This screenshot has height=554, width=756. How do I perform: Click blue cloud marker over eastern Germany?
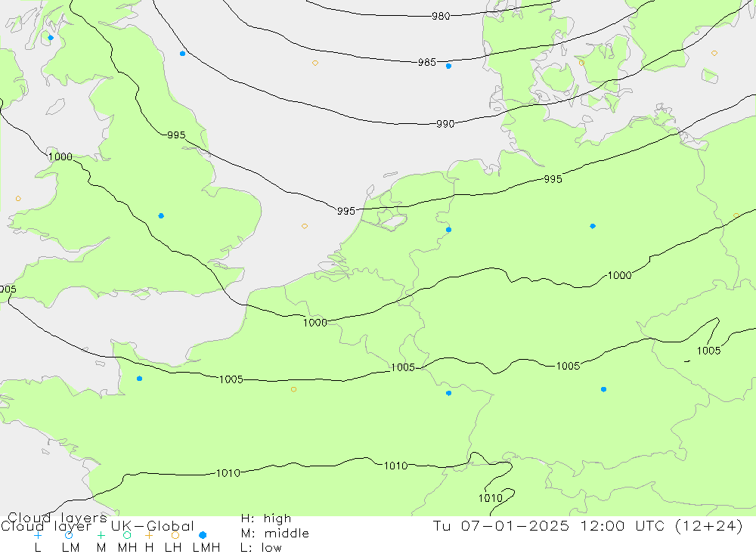pos(593,226)
